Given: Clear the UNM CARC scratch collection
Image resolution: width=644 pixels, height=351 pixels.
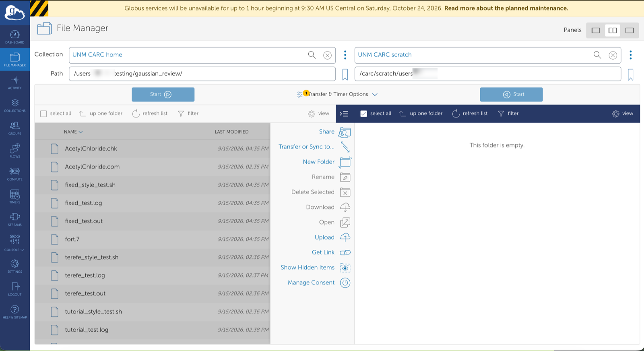Looking at the screenshot, I should coord(613,55).
